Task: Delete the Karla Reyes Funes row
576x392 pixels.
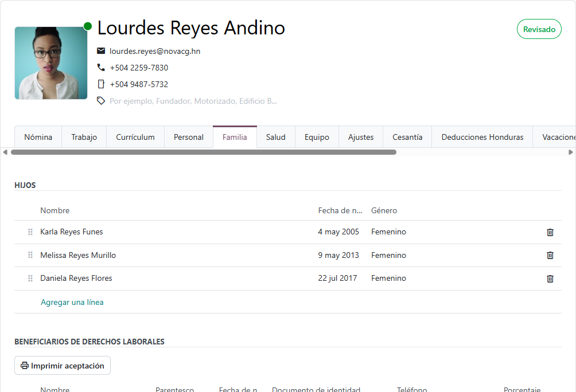Action: [550, 232]
